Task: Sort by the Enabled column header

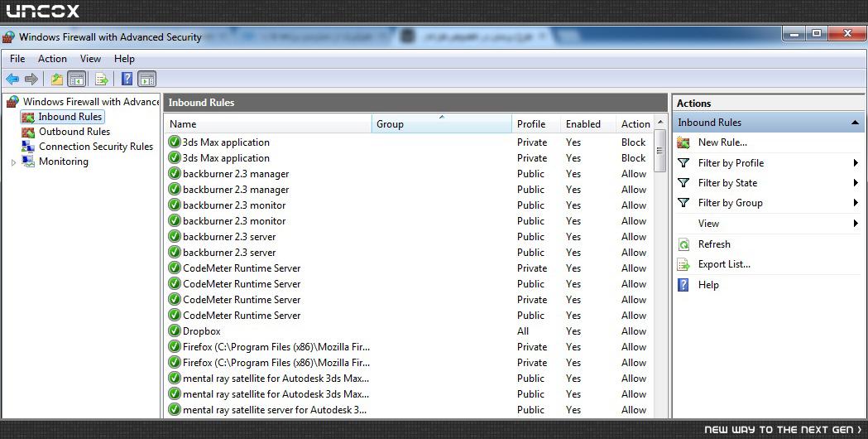Action: pos(588,124)
